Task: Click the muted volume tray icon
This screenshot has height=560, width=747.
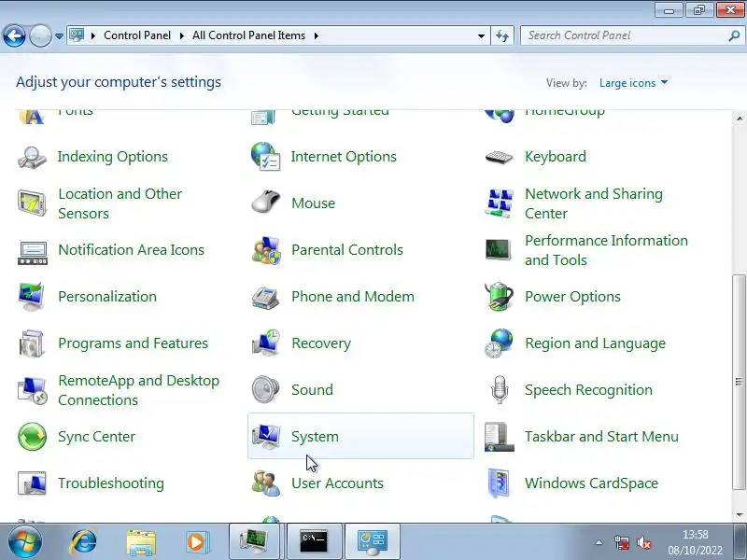Action: 644,542
